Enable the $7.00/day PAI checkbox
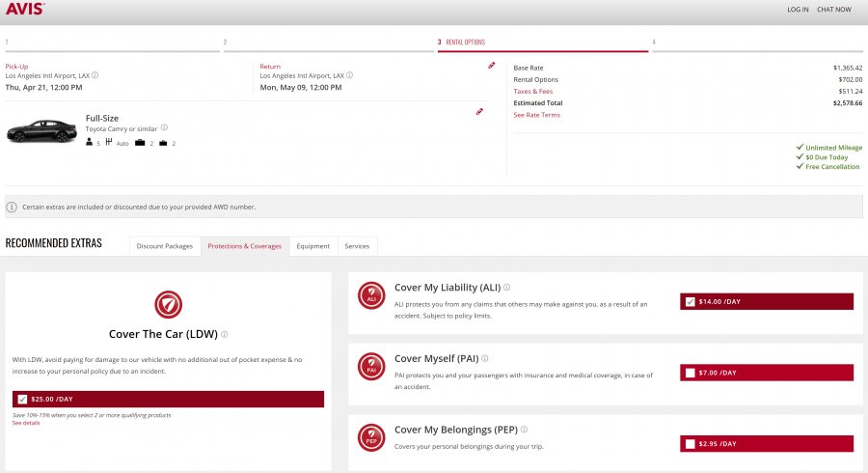This screenshot has height=473, width=868. coord(689,373)
